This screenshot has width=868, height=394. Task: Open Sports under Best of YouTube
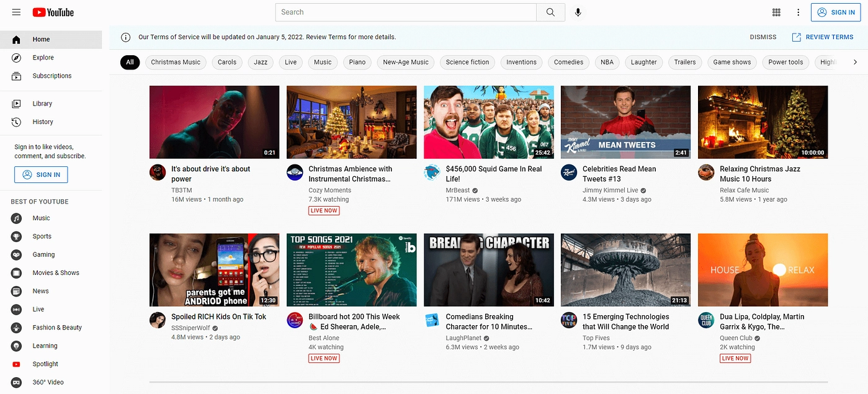coord(51,236)
